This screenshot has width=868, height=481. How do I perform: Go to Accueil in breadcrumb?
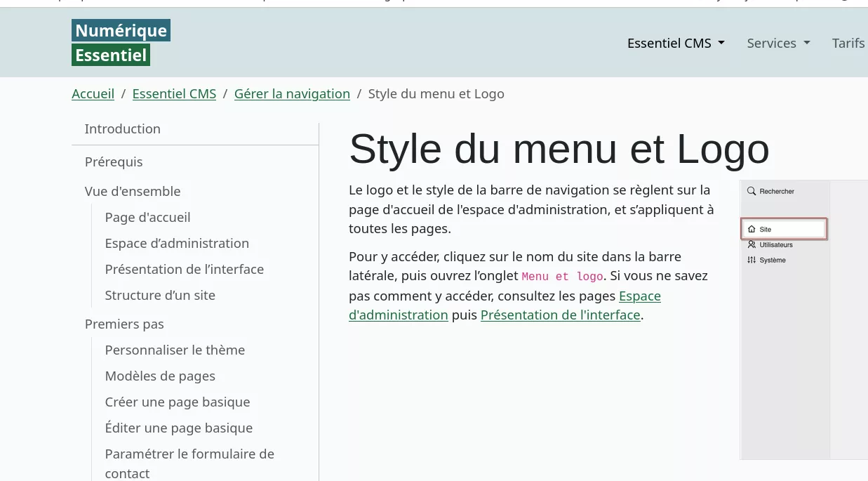point(93,93)
